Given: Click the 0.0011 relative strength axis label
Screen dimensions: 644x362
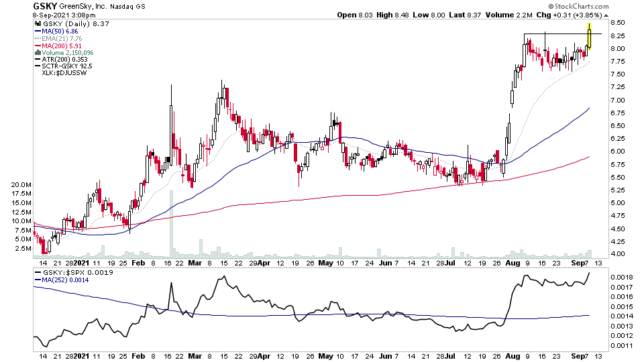Looking at the screenshot, I should click(621, 346).
